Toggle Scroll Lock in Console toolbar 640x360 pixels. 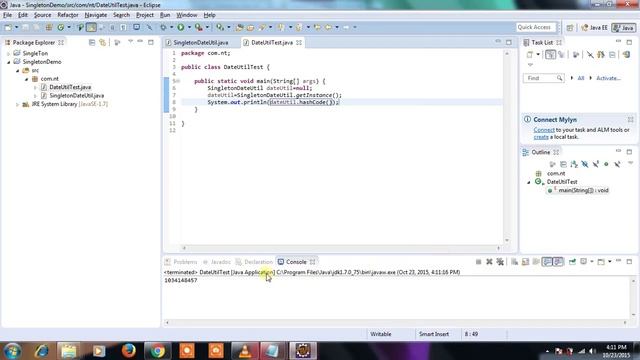point(525,262)
